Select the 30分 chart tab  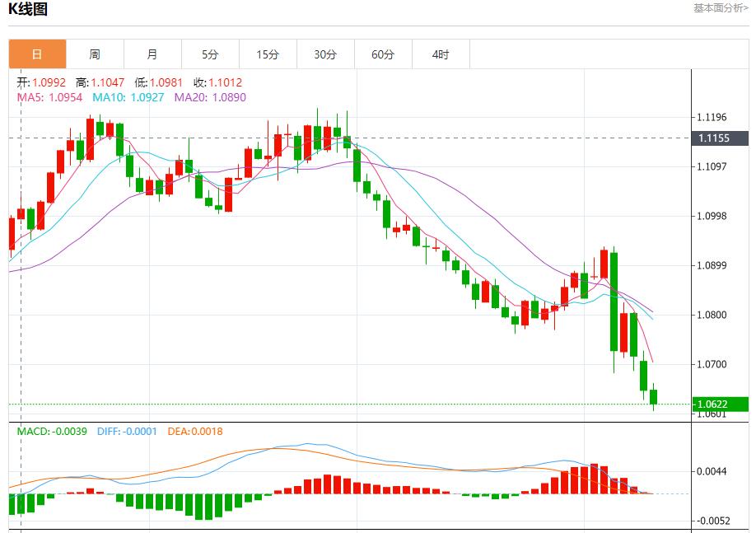(x=325, y=54)
